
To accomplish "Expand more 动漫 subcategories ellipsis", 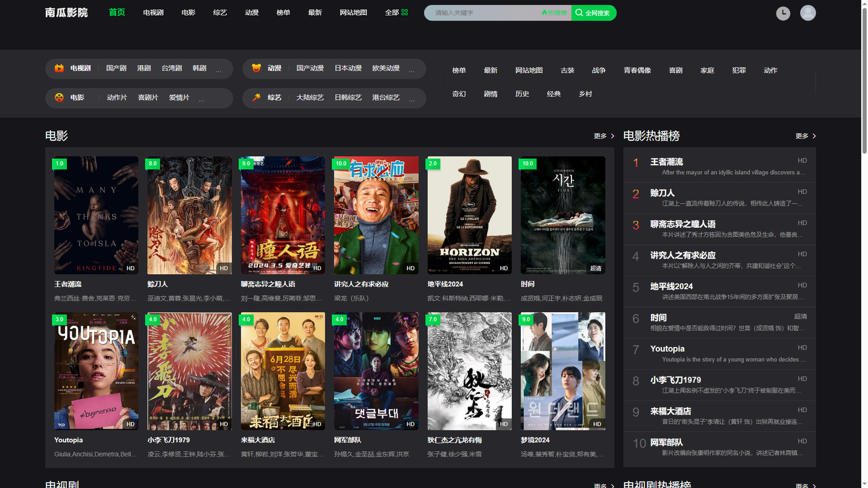I will (412, 70).
